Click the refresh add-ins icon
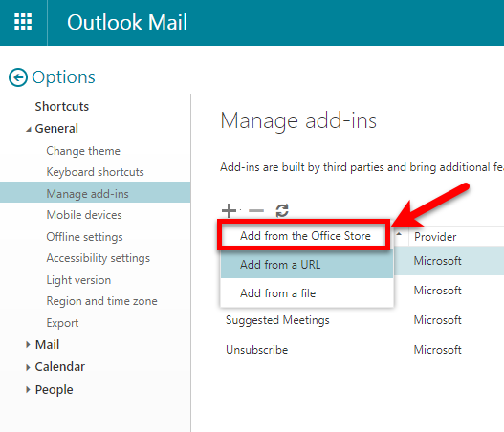This screenshot has height=432, width=504. pos(282,210)
